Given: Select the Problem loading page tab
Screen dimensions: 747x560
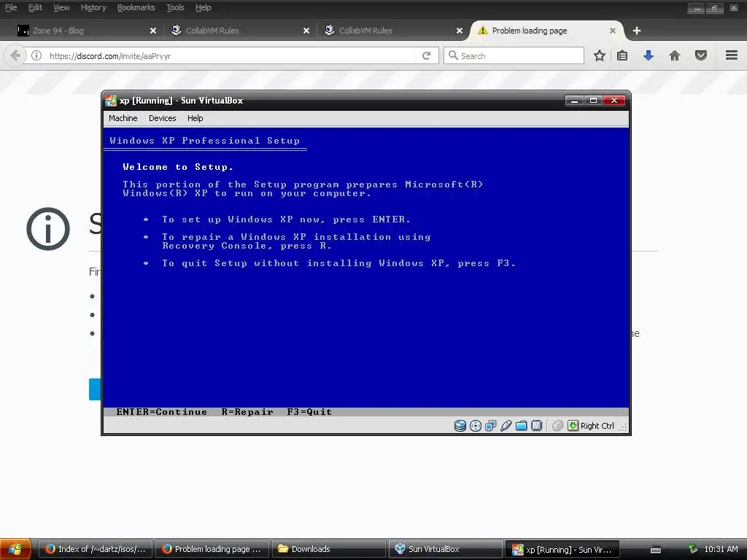Looking at the screenshot, I should point(546,31).
